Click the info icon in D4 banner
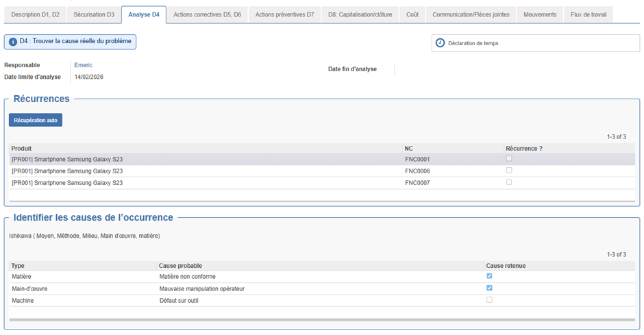Screen dimensions: 644x335 pyautogui.click(x=12, y=42)
